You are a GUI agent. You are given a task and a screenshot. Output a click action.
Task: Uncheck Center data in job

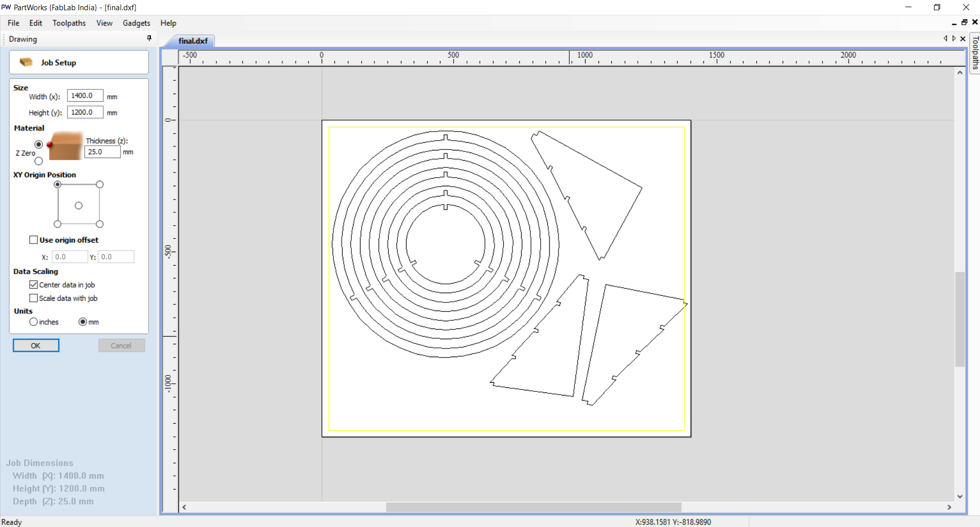tap(34, 284)
